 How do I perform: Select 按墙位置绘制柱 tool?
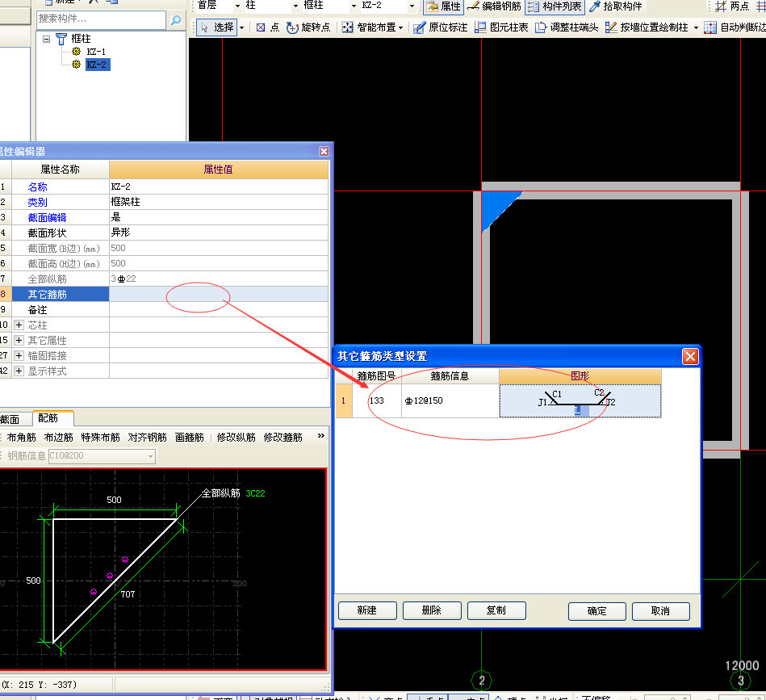click(x=647, y=27)
